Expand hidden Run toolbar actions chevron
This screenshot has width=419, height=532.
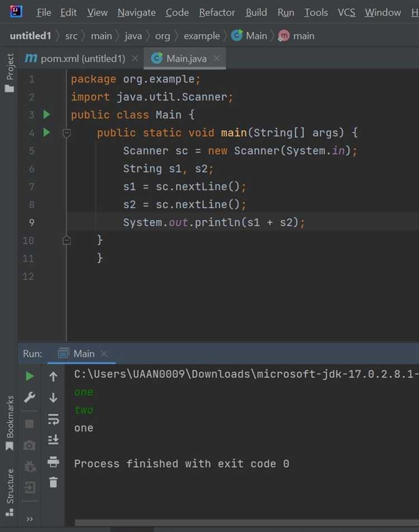coord(30,519)
